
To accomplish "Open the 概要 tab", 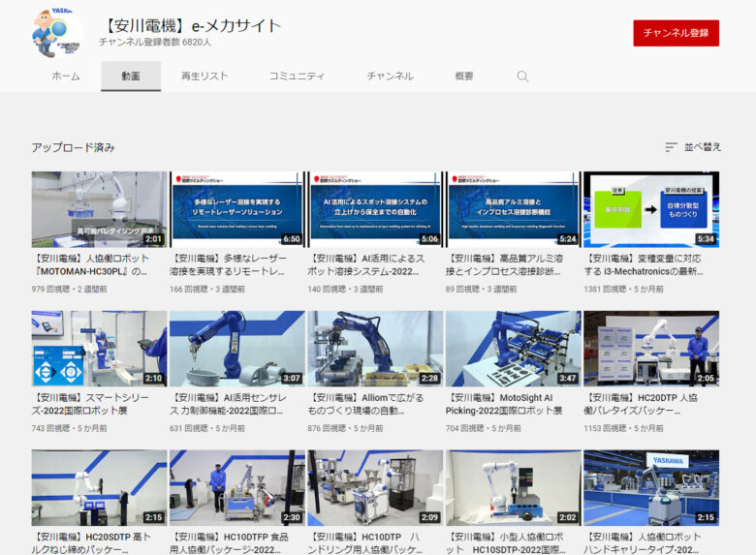I will (x=464, y=77).
